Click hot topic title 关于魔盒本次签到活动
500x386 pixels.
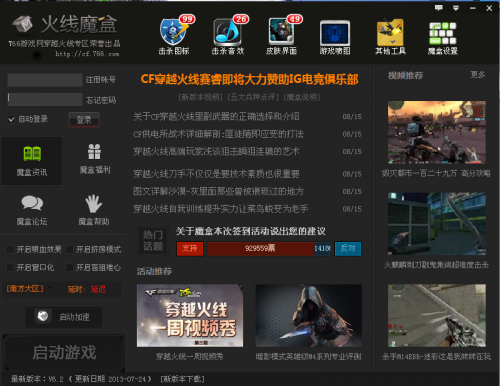tap(251, 231)
